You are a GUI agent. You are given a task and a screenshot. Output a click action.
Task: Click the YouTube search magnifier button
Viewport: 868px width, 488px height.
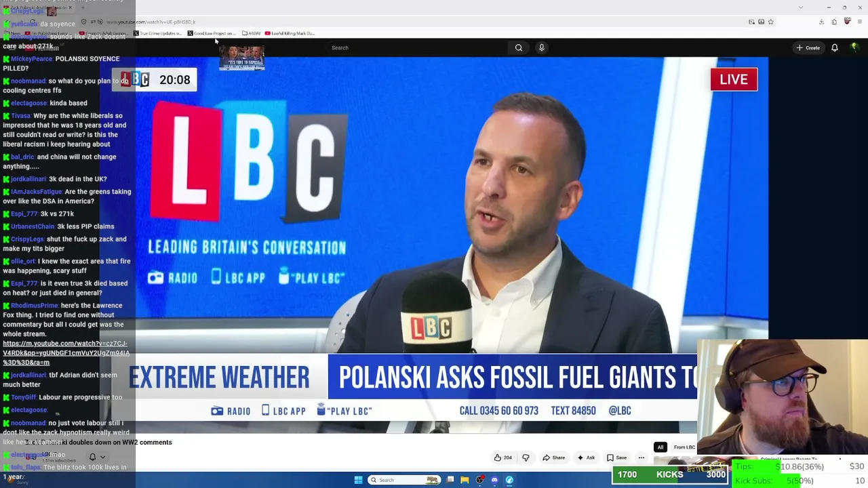coord(518,47)
